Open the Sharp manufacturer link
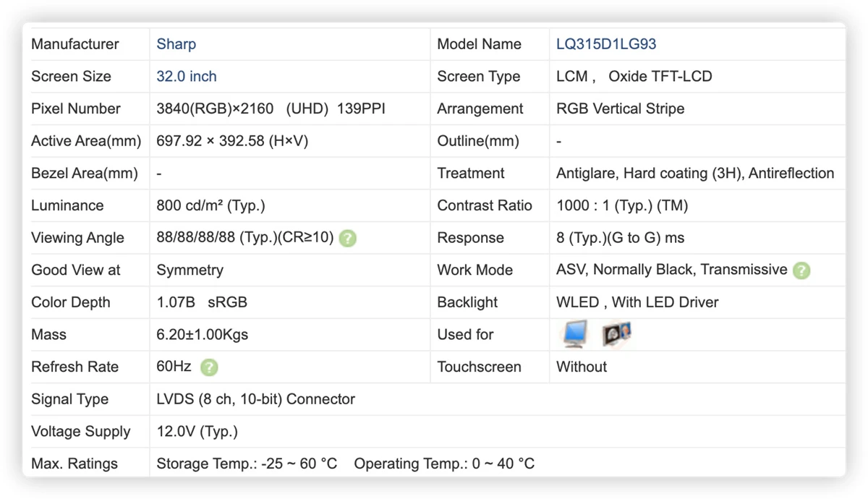Image resolution: width=868 pixels, height=499 pixels. (x=176, y=44)
